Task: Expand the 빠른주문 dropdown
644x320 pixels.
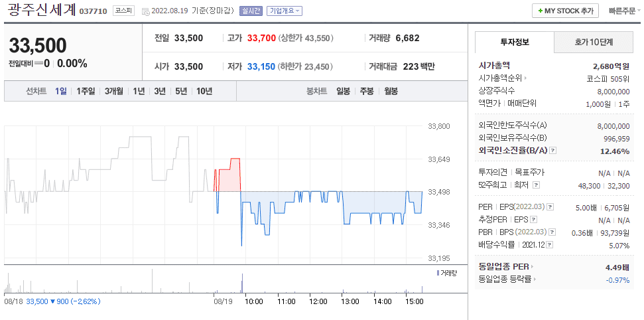Action: tap(626, 11)
